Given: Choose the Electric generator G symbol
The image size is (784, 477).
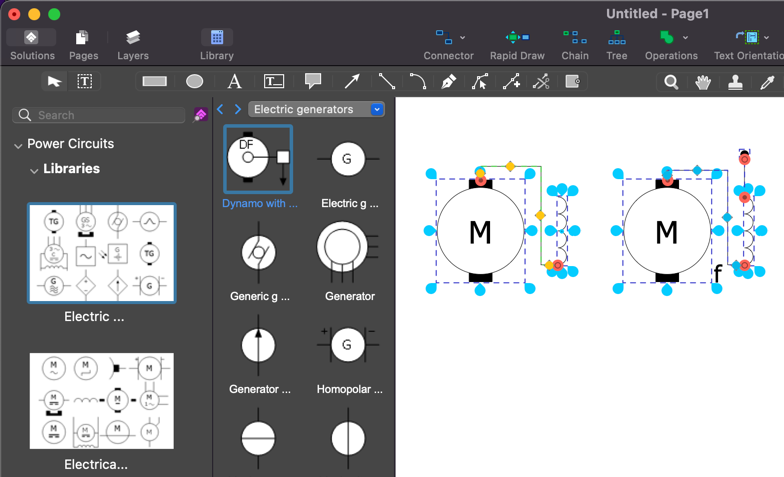Looking at the screenshot, I should 348,159.
